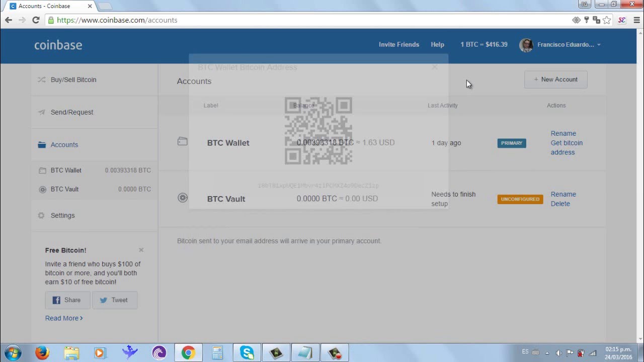Rename the BTC Vault account
Image resolution: width=644 pixels, height=362 pixels.
563,194
